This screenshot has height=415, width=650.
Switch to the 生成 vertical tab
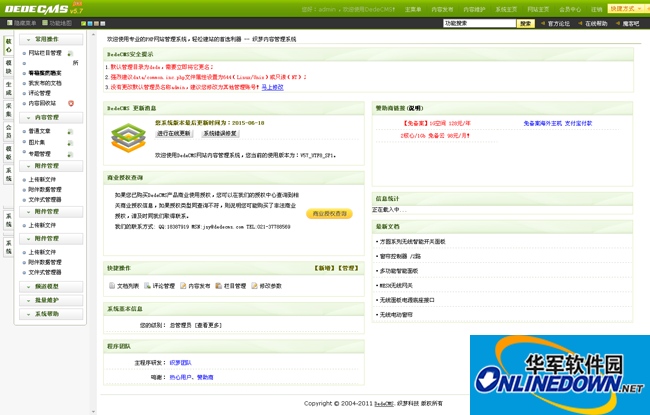8,88
